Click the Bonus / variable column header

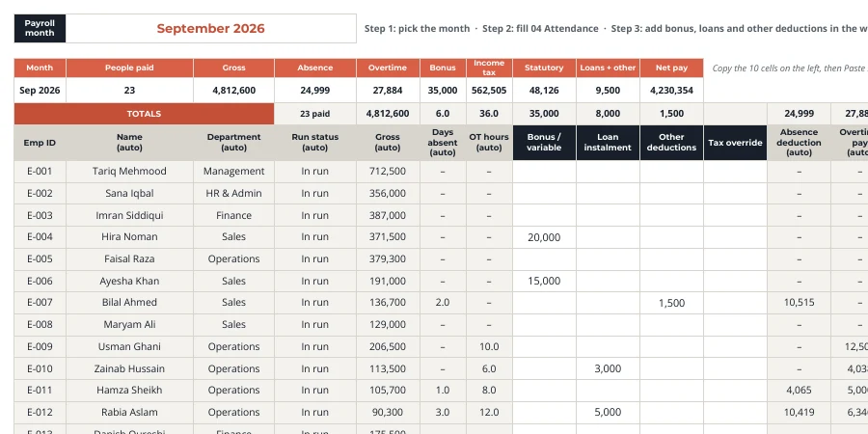coord(544,143)
